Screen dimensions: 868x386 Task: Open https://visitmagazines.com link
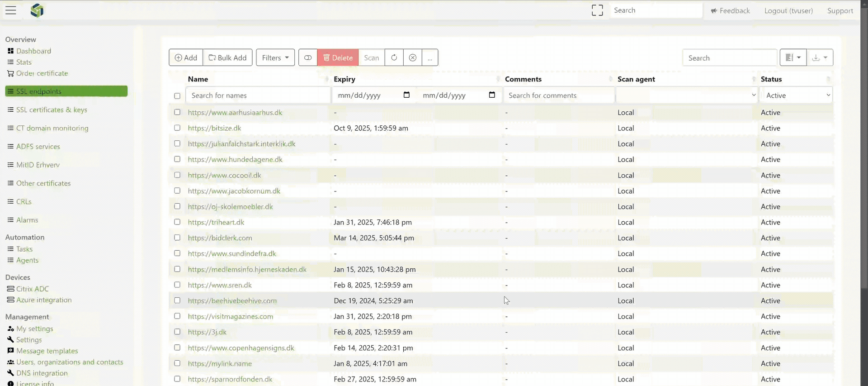click(231, 316)
